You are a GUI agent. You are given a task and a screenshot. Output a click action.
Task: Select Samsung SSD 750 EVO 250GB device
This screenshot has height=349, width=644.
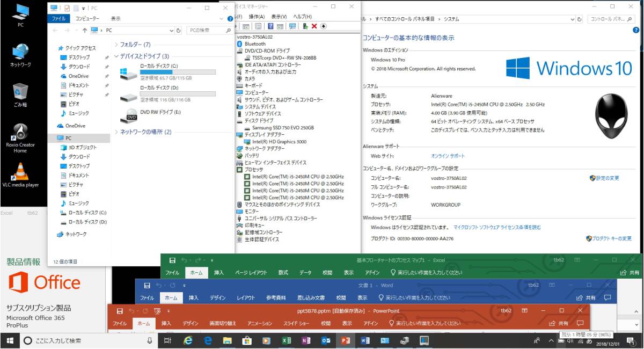[283, 128]
